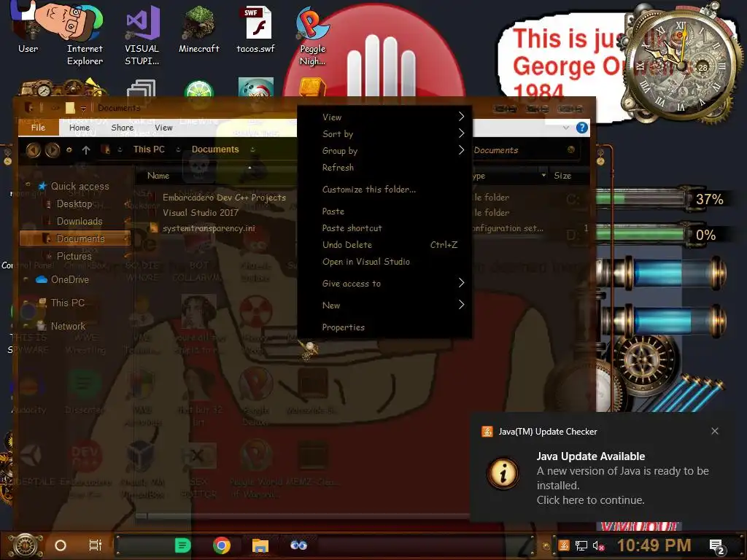Launch Minecraft from the desktop
The image size is (747, 560).
198,29
